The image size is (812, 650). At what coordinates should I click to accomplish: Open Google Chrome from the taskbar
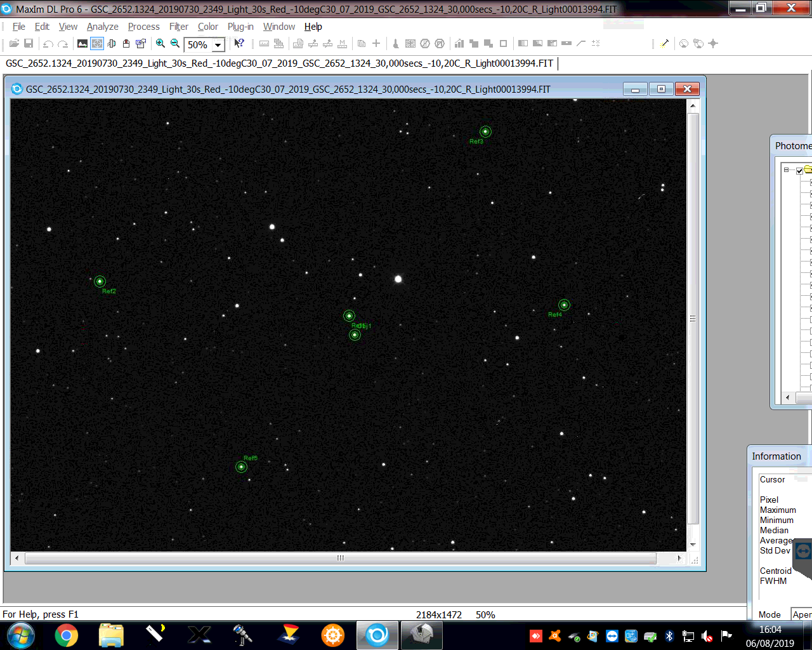(66, 635)
